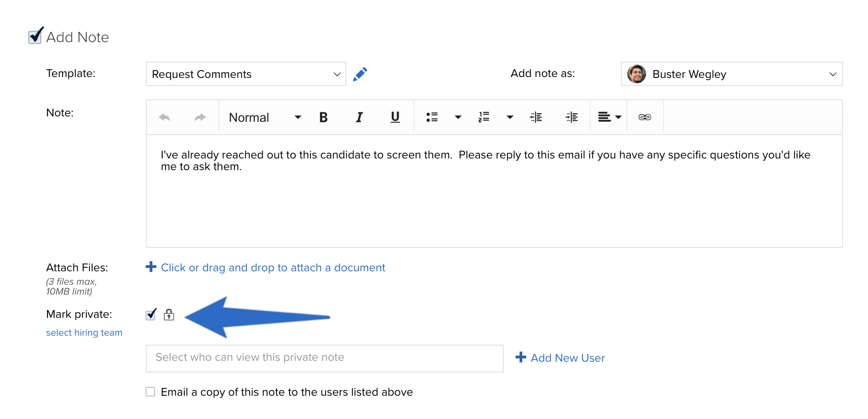Click the attach a document link text
Image resolution: width=868 pixels, height=419 pixels.
click(273, 268)
